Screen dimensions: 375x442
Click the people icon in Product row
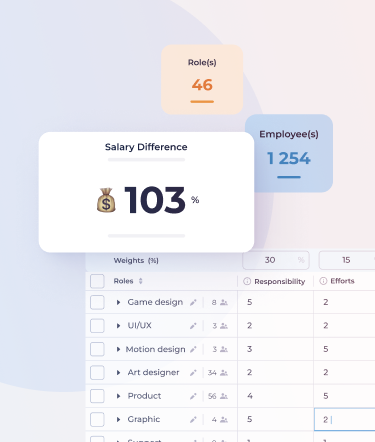[x=224, y=396]
